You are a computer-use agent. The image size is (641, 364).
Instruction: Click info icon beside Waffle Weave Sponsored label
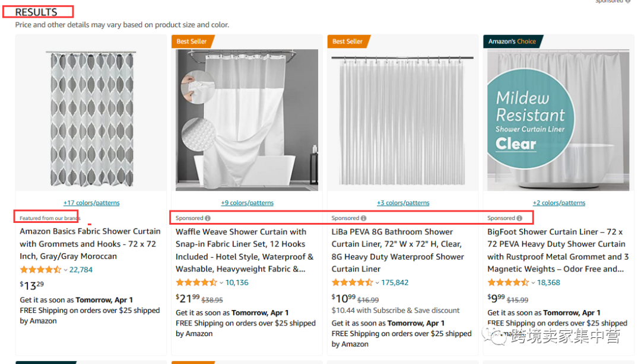208,218
